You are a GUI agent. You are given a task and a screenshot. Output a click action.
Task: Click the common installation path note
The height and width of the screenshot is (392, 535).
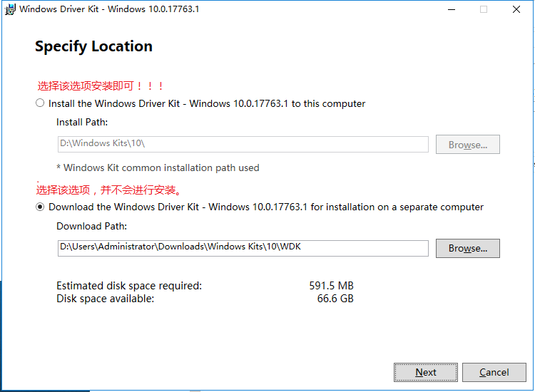(x=158, y=168)
